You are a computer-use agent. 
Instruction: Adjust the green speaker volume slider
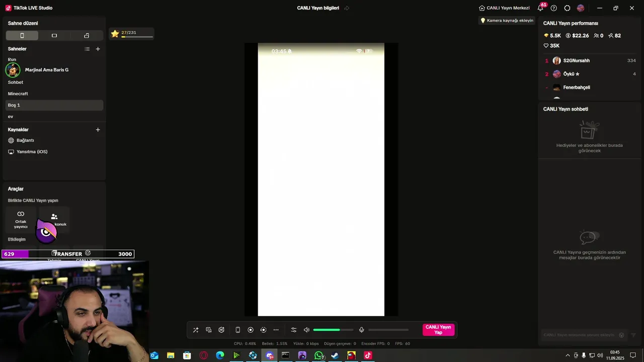pyautogui.click(x=333, y=330)
